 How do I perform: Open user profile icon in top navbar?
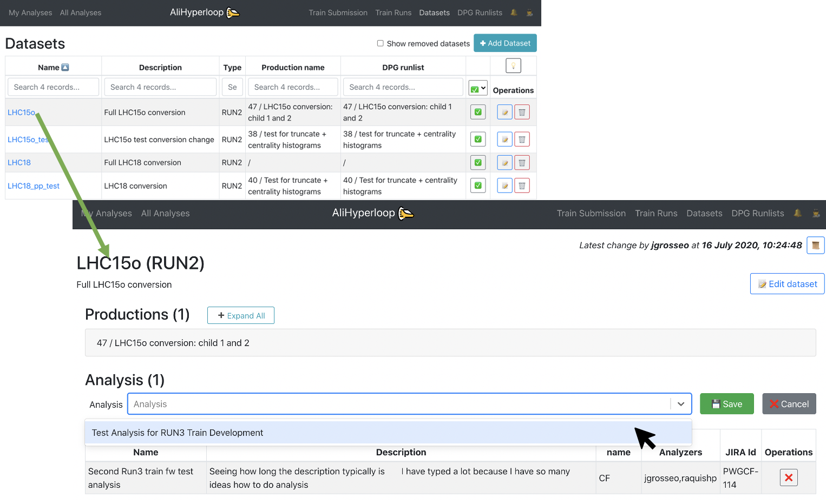pyautogui.click(x=529, y=13)
